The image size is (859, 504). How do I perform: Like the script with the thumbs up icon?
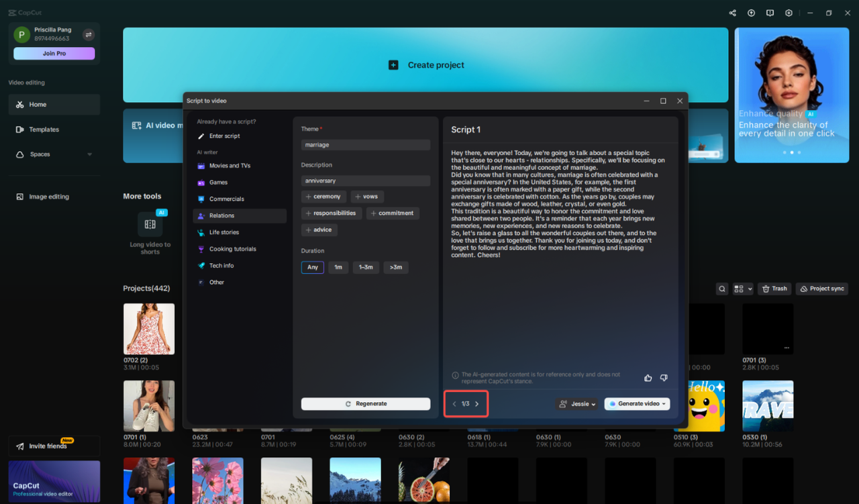tap(648, 378)
